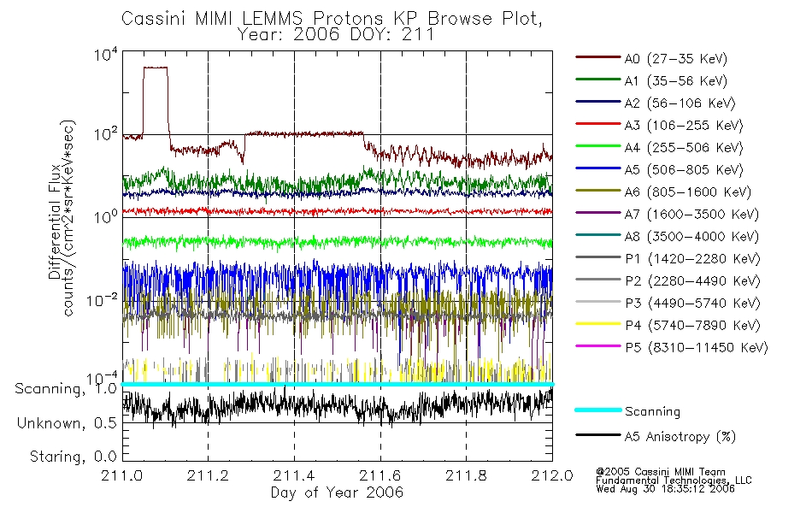Click the A7 (1600-3500 KeV) purple legend line
812x513 pixels.
[x=597, y=213]
